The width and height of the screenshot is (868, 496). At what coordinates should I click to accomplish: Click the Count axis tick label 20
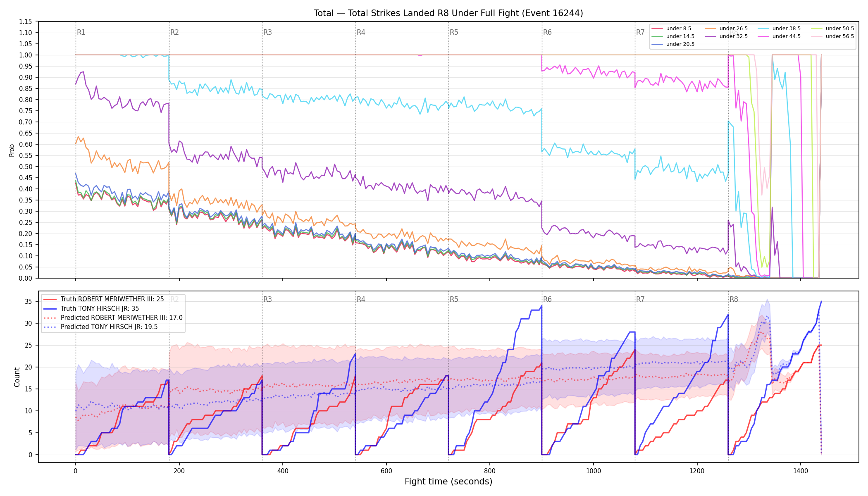pos(29,367)
